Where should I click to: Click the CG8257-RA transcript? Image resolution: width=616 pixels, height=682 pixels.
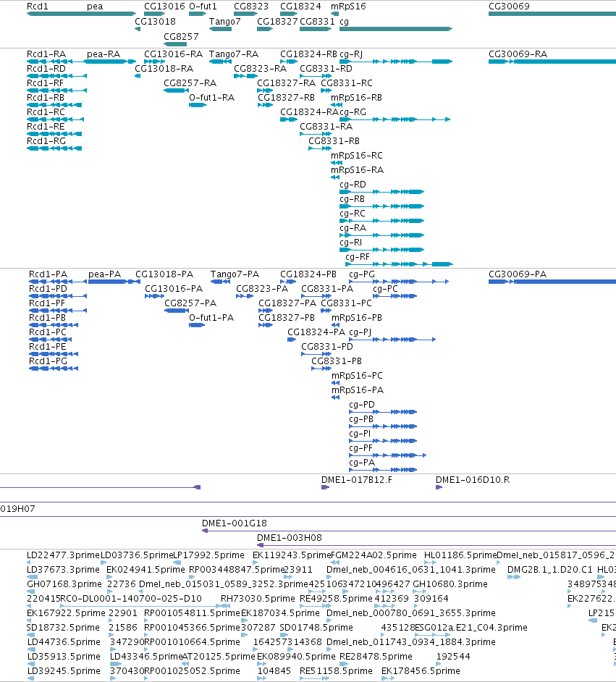190,83
